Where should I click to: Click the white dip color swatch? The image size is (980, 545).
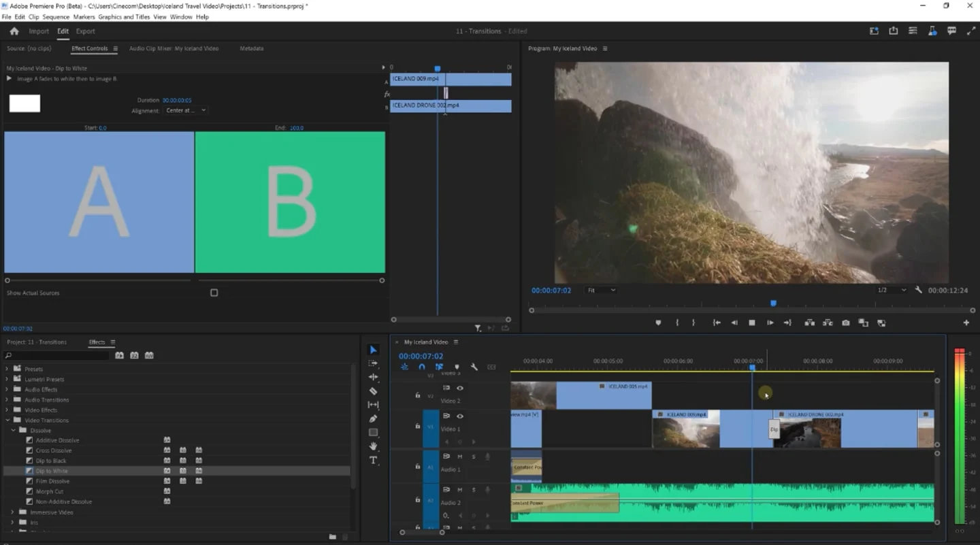click(x=24, y=103)
